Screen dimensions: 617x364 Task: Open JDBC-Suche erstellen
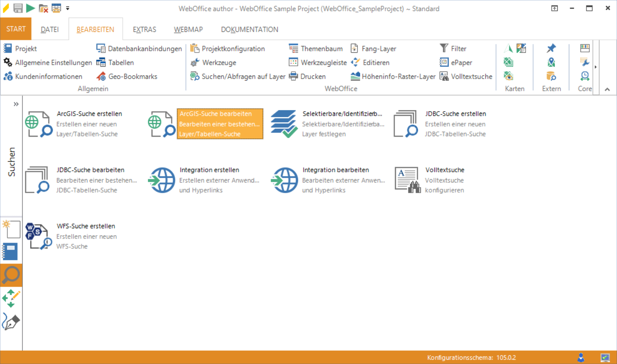coord(440,124)
